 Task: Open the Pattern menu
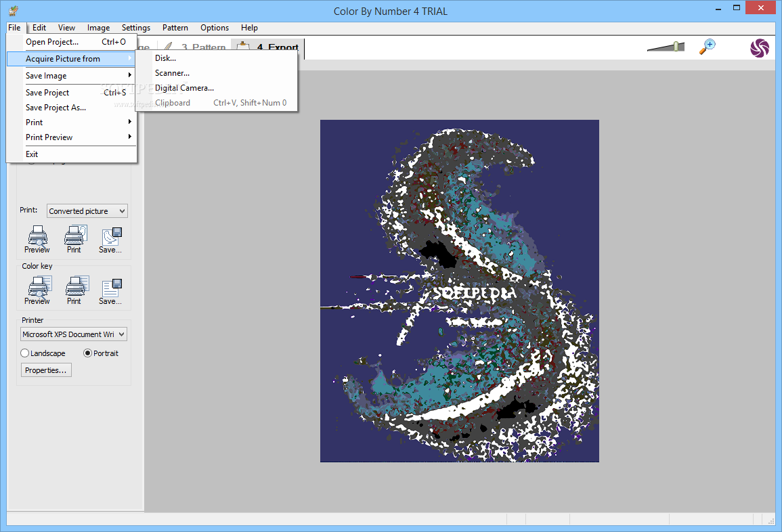coord(175,28)
